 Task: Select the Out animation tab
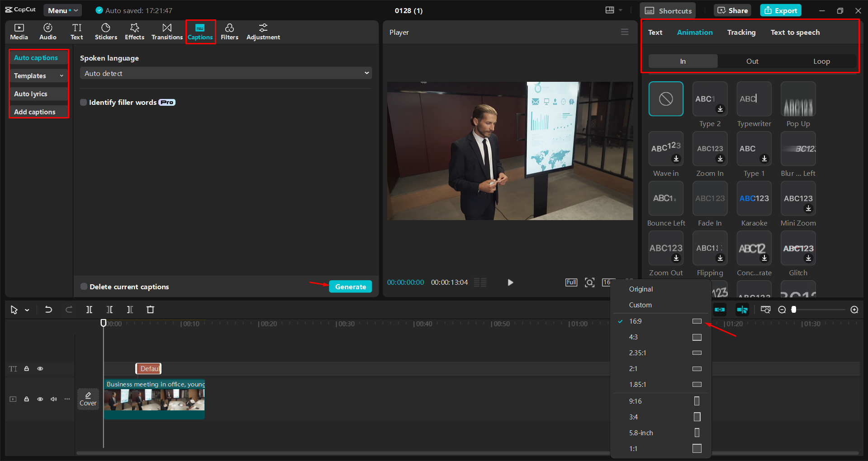752,61
